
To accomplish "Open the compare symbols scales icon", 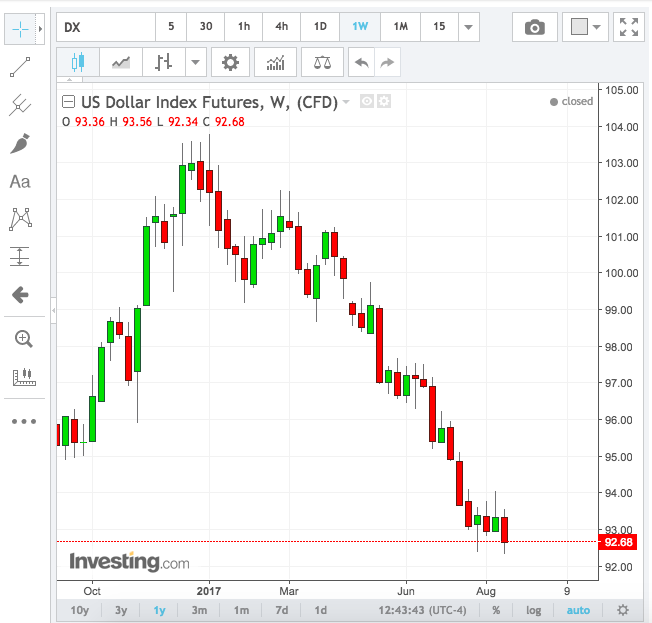I will point(322,62).
